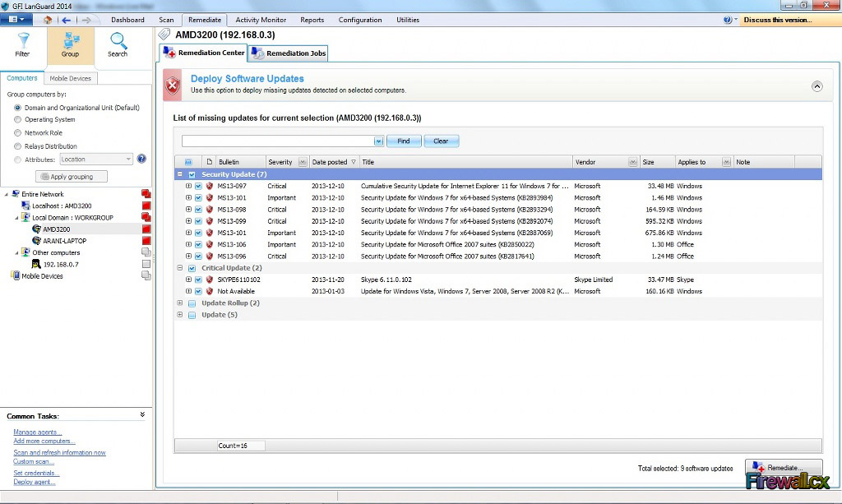Open the Search magnifier icon

click(x=118, y=41)
